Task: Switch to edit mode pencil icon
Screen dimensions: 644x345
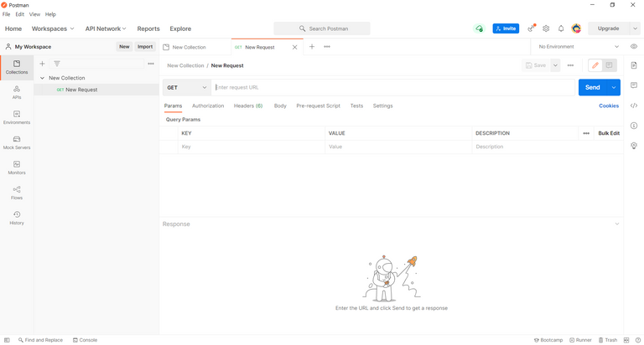Action: coord(595,65)
